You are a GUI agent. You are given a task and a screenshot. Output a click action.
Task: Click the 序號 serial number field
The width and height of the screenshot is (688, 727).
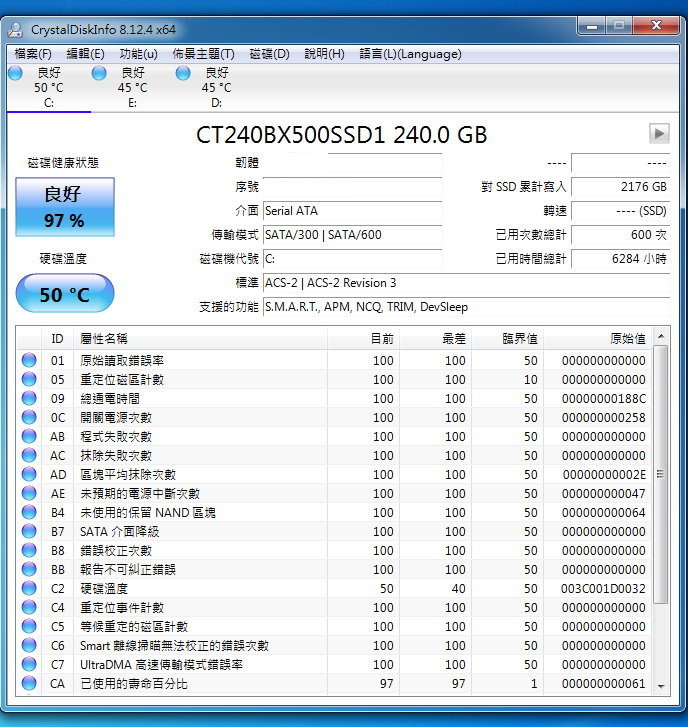point(352,187)
